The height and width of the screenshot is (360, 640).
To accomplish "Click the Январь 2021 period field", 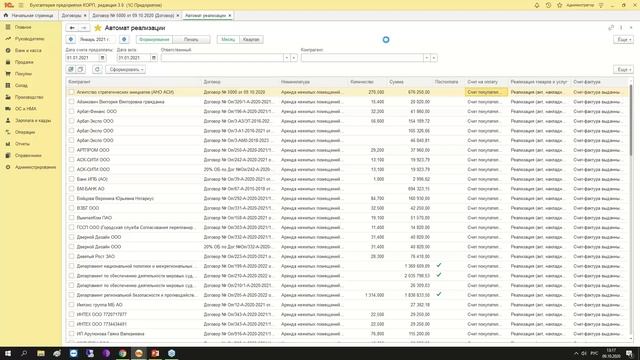I will click(x=94, y=40).
